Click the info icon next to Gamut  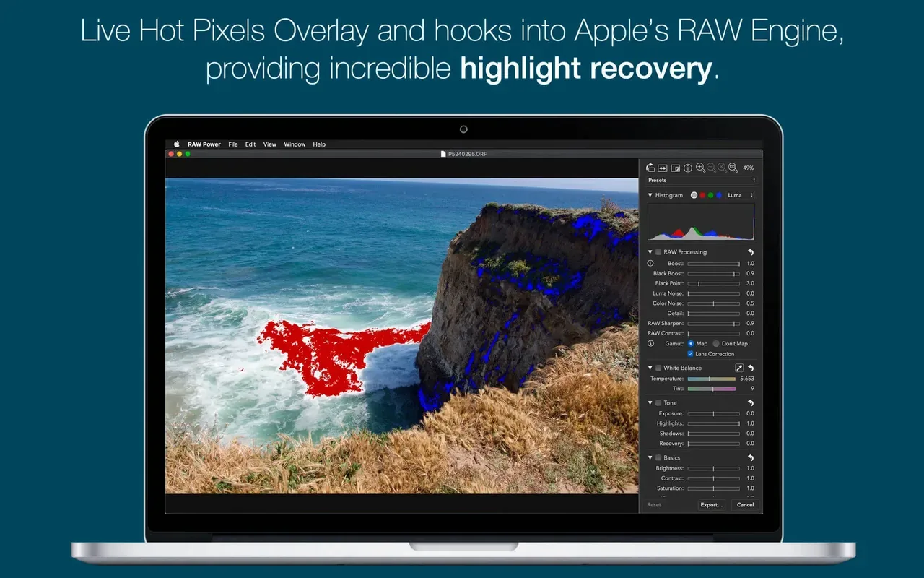tap(650, 344)
